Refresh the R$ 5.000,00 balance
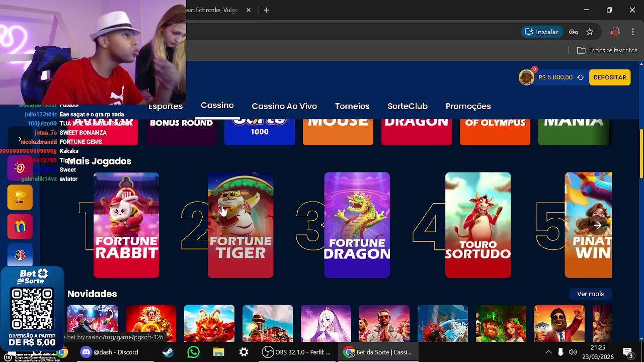Image resolution: width=644 pixels, height=362 pixels. pos(581,77)
